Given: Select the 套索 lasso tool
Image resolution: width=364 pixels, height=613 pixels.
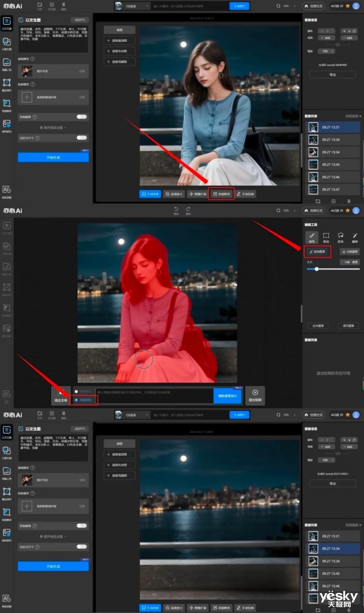Looking at the screenshot, I should coord(340,237).
